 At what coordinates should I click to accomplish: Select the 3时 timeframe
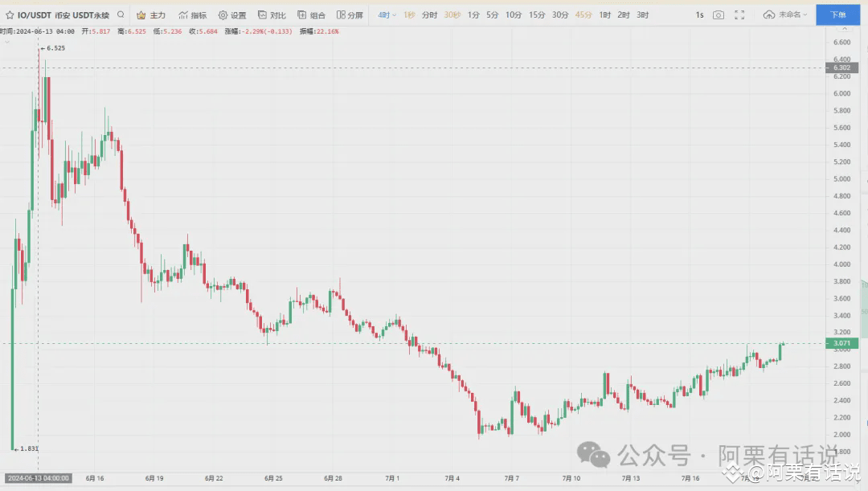[643, 15]
